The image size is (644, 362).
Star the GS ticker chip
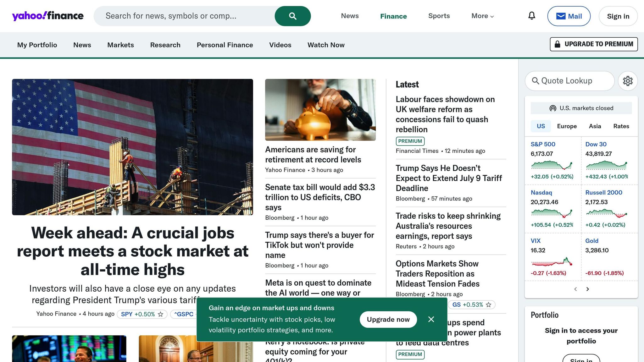[x=488, y=305]
